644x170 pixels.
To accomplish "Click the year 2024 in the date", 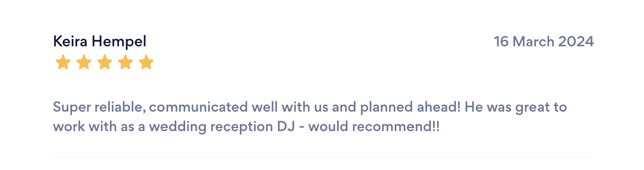I will tap(576, 42).
